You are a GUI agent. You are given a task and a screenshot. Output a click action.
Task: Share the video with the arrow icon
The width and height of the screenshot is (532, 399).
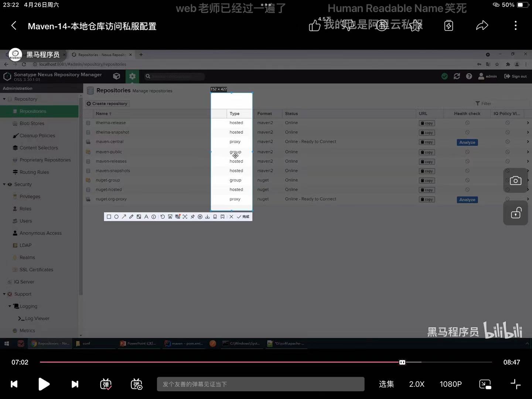[x=482, y=25]
